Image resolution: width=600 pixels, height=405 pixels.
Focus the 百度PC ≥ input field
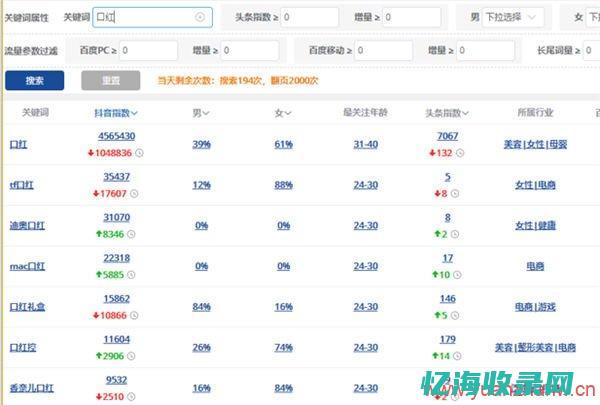148,51
